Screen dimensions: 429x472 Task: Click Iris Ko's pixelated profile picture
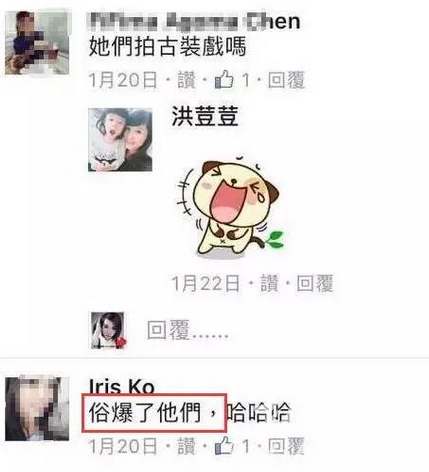click(37, 409)
